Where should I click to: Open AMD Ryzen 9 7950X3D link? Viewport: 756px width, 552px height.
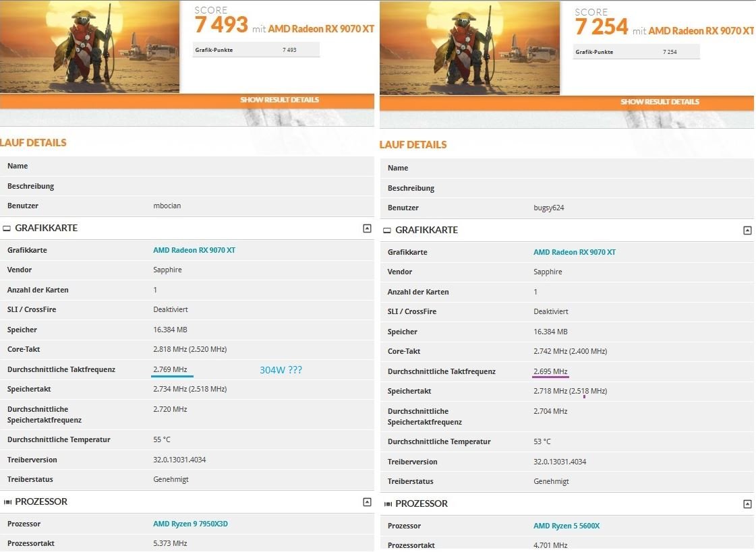click(190, 524)
